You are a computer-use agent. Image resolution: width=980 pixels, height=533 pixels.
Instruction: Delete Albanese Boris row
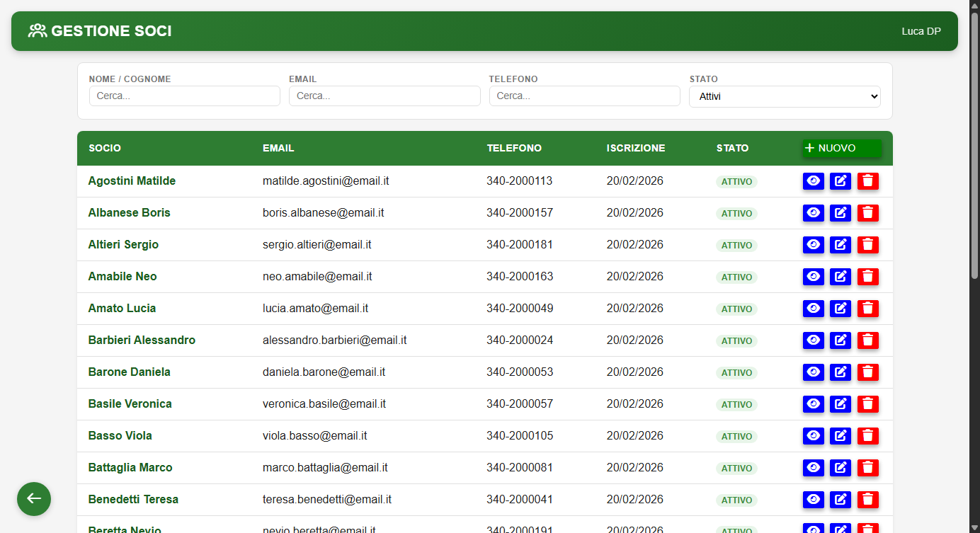(868, 213)
